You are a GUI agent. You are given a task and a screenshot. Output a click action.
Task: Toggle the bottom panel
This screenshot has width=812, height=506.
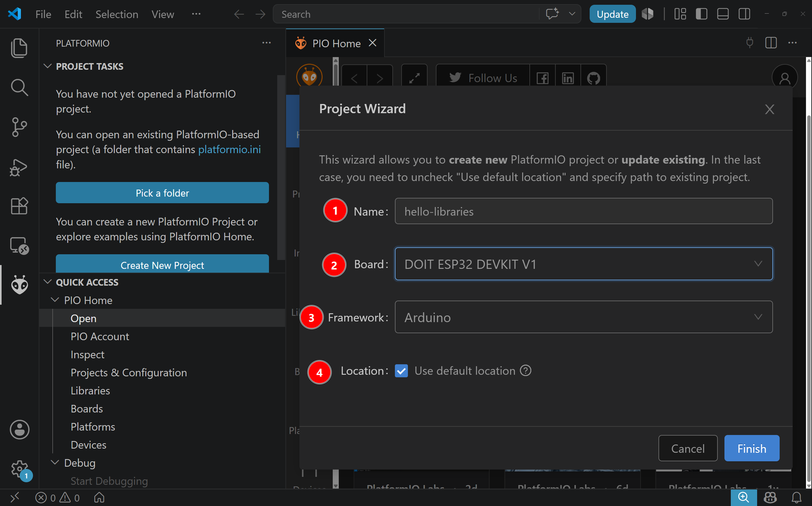723,14
